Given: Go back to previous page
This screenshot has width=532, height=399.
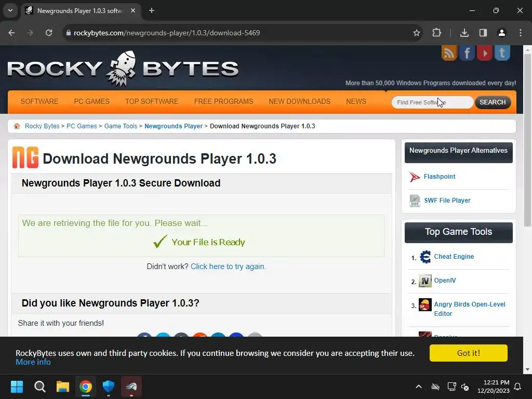Looking at the screenshot, I should click(x=11, y=33).
